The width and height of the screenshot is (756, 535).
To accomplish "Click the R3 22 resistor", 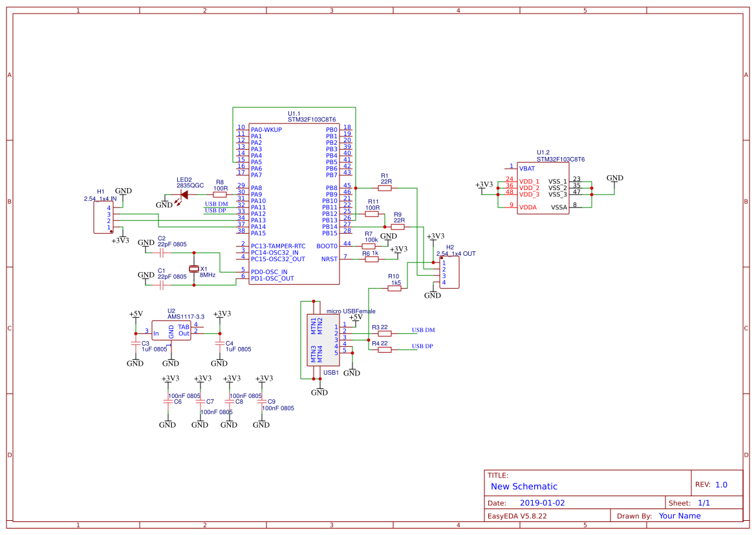I will (x=385, y=333).
